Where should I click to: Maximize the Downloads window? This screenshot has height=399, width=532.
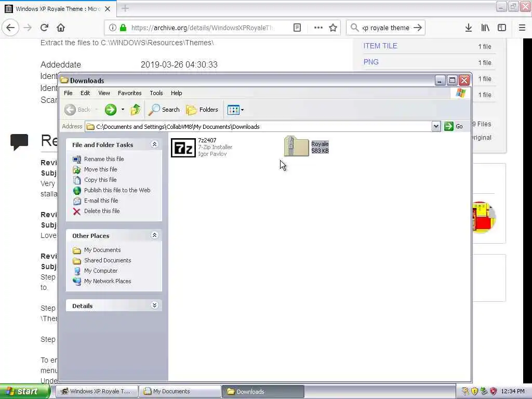452,81
